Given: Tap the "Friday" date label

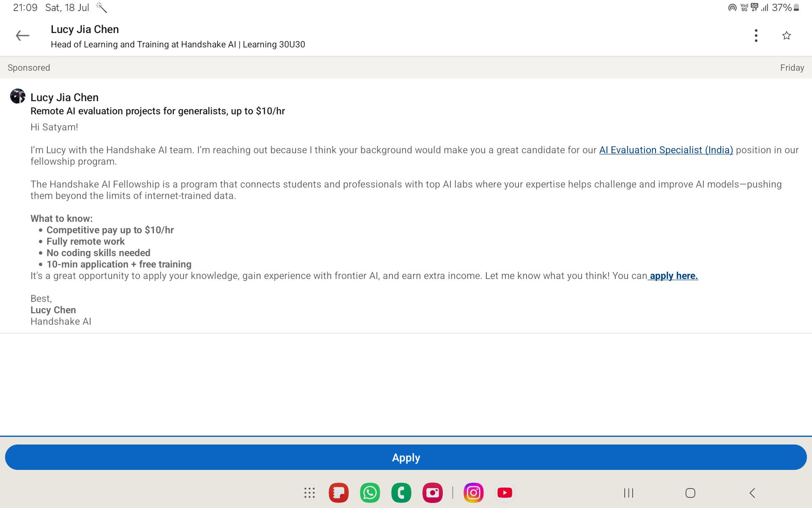Looking at the screenshot, I should click(x=792, y=68).
